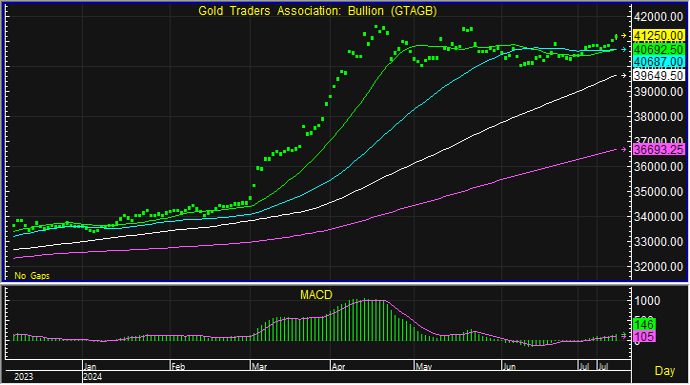Click the 42000.00 price axis label
The width and height of the screenshot is (690, 385).
tap(658, 17)
